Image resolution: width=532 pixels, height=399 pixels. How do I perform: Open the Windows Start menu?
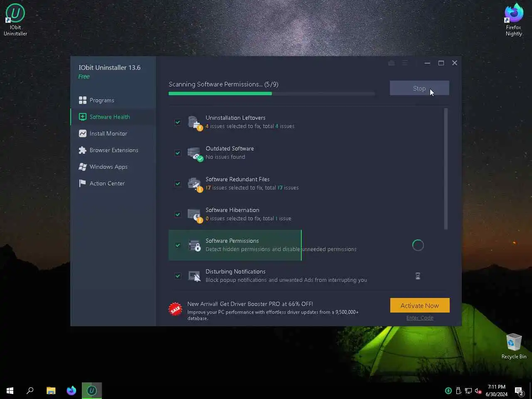pos(10,390)
